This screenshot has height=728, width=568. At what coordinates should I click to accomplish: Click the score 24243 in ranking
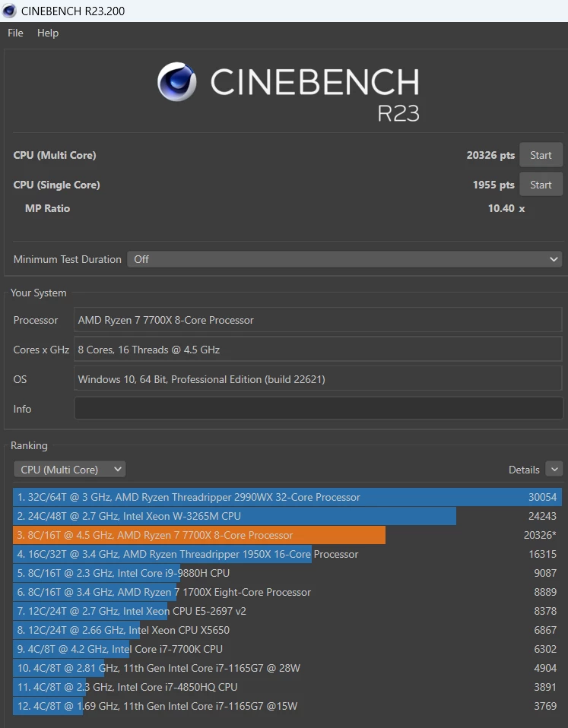(542, 516)
